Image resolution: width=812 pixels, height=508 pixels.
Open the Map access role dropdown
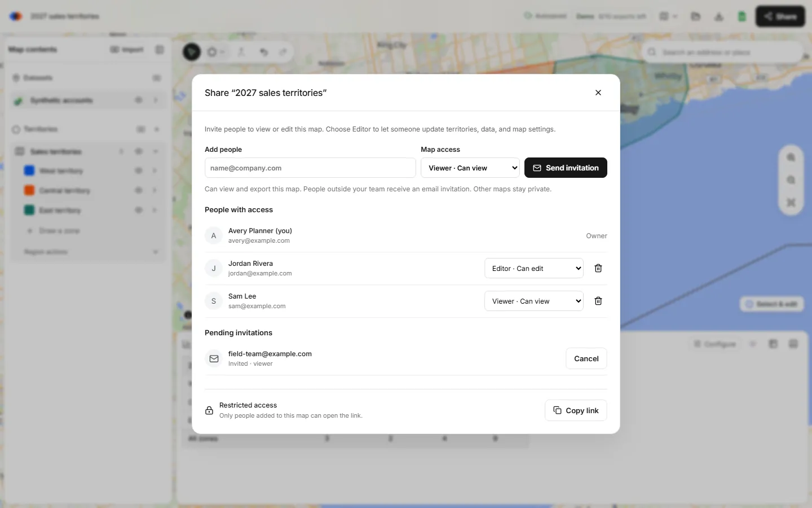(x=470, y=168)
